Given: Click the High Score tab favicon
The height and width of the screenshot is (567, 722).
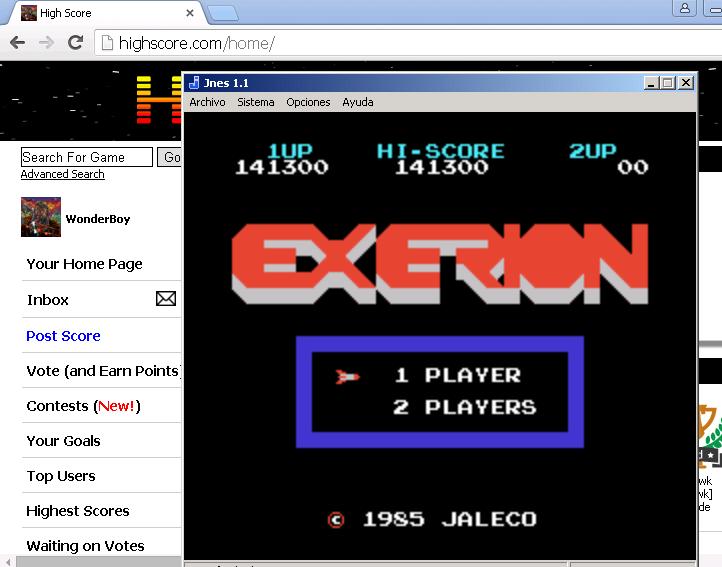Looking at the screenshot, I should click(29, 12).
